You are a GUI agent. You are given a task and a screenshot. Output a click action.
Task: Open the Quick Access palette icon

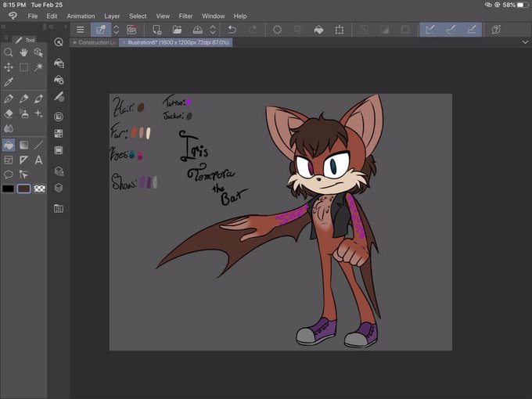(x=59, y=42)
